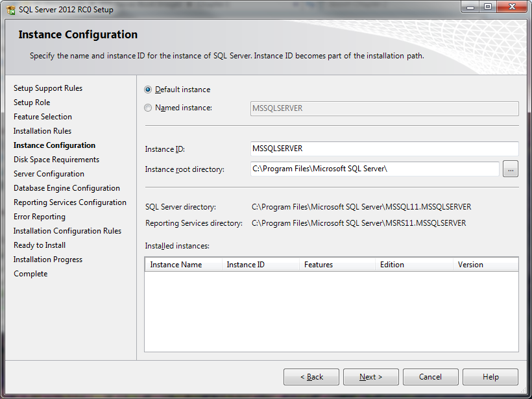
Task: Click Installation Progress step
Action: [x=48, y=260]
